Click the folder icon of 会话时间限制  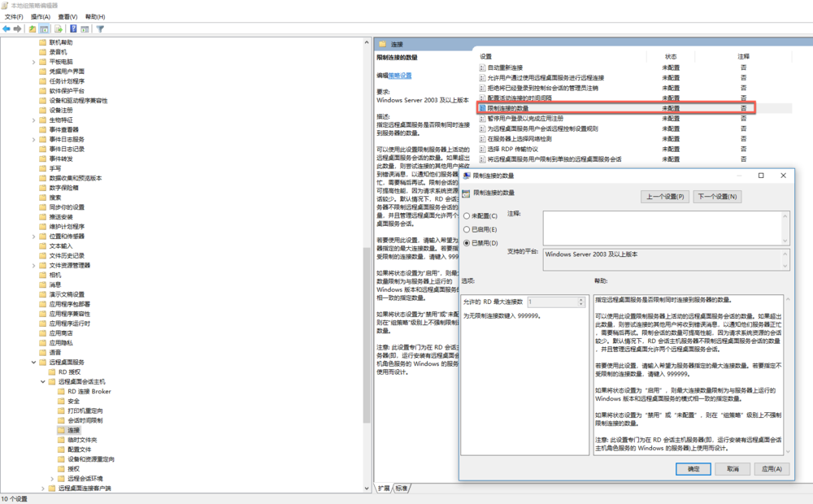[x=61, y=420]
